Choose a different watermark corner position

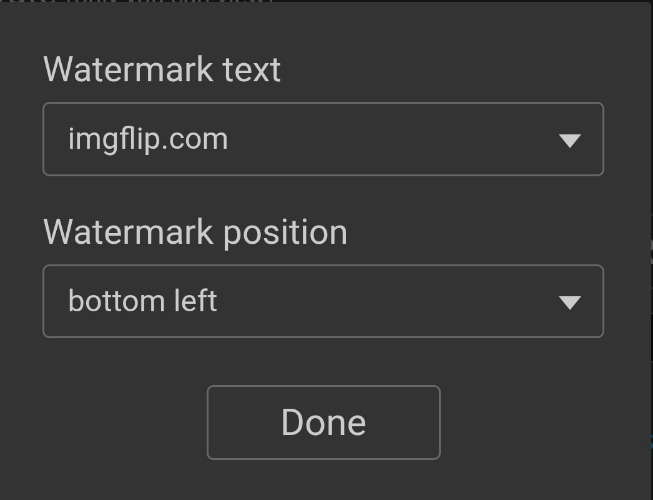pos(323,301)
